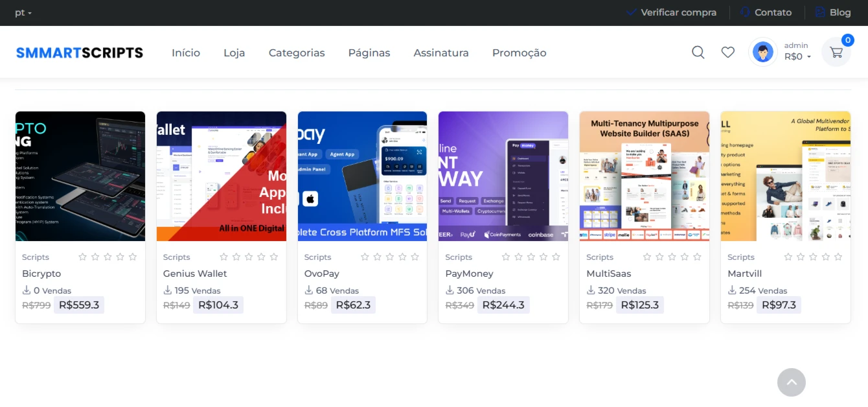Click the star rating on OvoPay card
This screenshot has width=868, height=407.
click(x=390, y=257)
